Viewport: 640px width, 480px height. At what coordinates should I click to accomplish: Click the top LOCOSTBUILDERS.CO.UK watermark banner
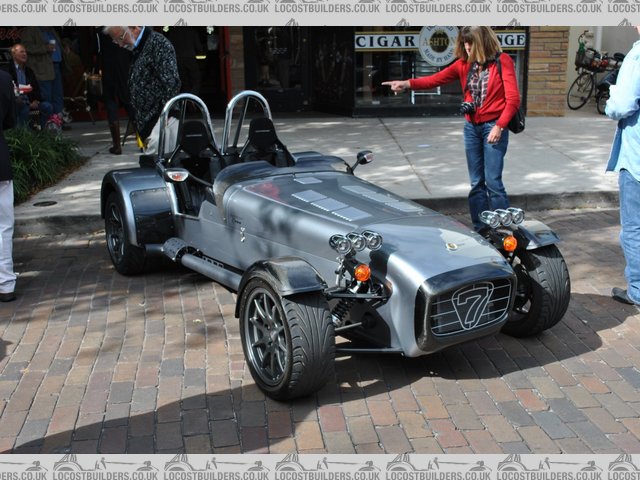click(320, 7)
